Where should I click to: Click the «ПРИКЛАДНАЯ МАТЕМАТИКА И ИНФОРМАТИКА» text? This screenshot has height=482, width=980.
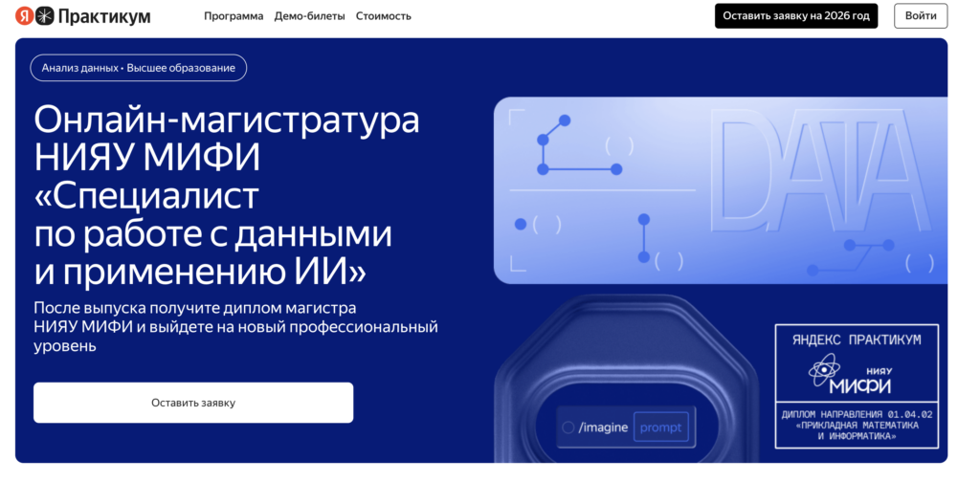click(857, 430)
